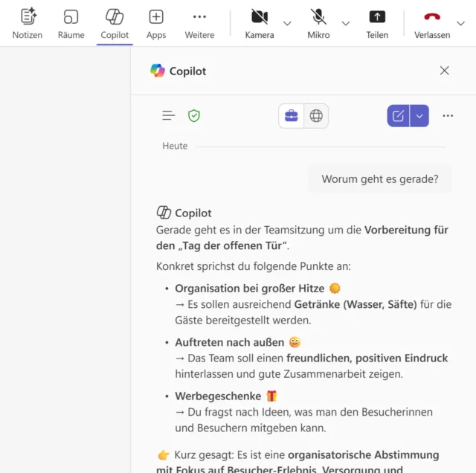Expand leave options chevron

[460, 23]
